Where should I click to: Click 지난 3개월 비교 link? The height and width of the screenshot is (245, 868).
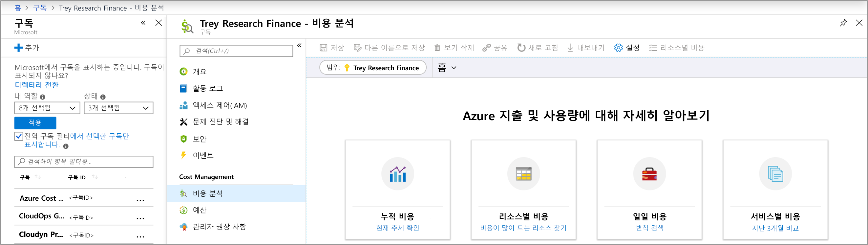tap(775, 228)
